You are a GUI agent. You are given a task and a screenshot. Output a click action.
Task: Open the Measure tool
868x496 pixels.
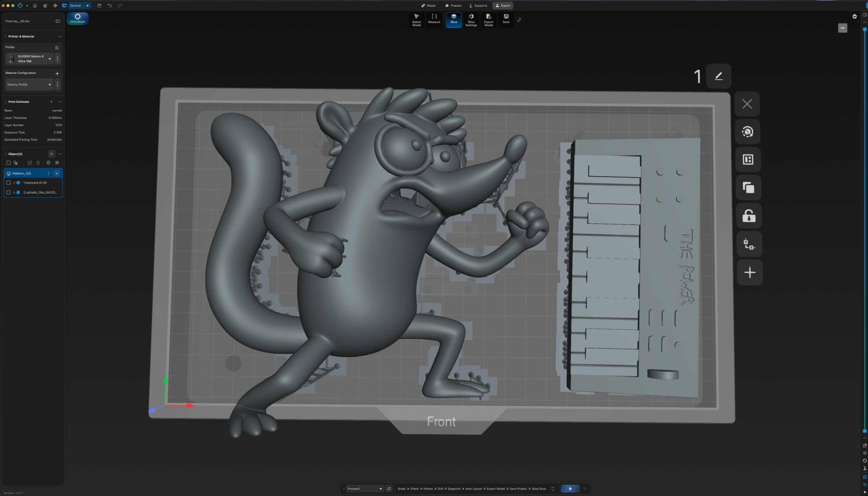point(434,20)
